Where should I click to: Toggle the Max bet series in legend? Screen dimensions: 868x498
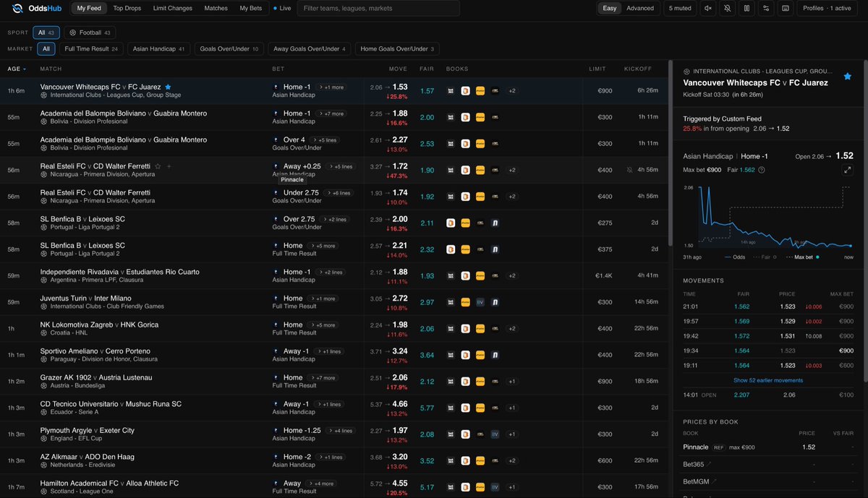(802, 257)
